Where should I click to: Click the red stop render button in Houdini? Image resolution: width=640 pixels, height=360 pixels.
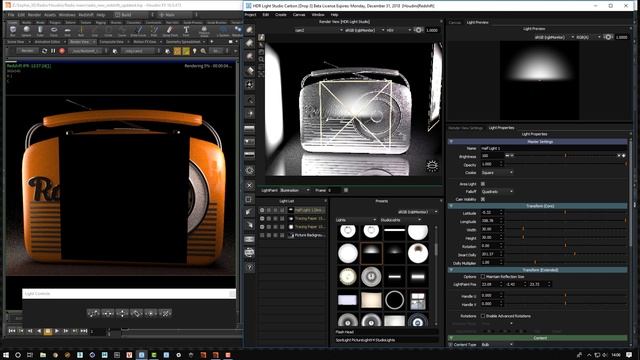pos(62,51)
